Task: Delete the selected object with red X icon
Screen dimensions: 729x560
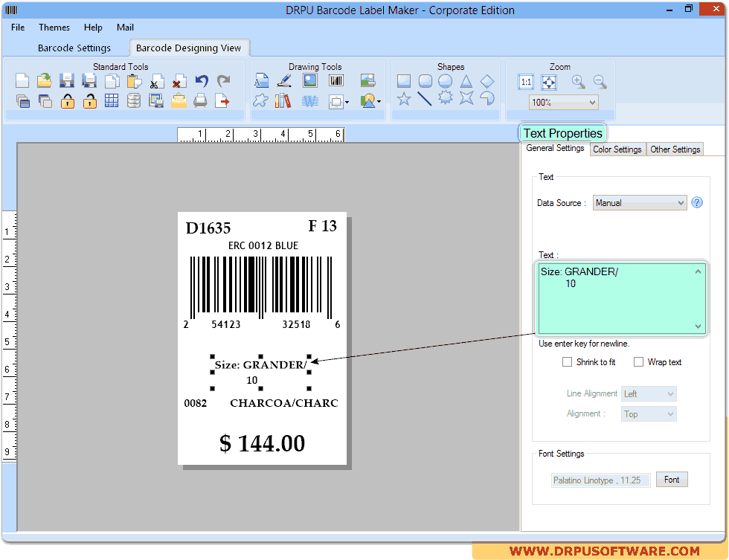Action: click(x=179, y=81)
